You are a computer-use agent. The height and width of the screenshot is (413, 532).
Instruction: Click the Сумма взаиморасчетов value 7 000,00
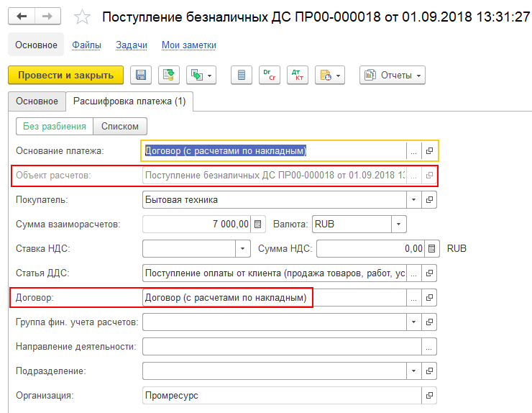196,224
